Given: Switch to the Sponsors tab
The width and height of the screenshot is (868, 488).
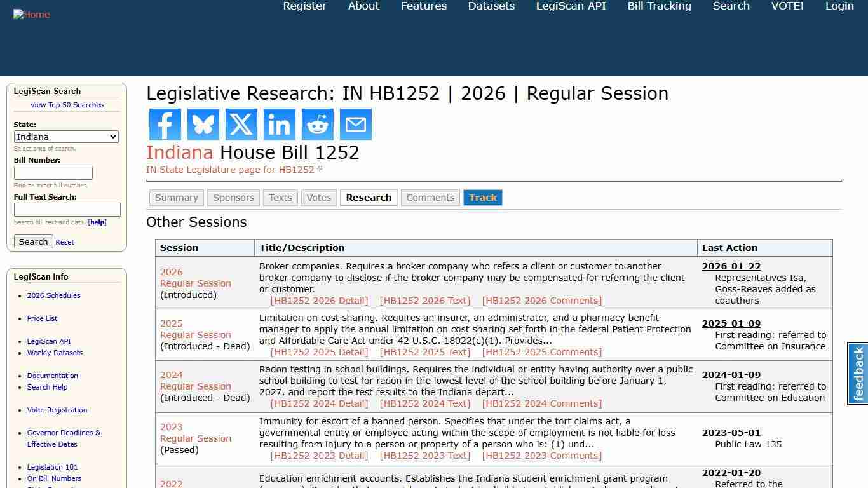Looking at the screenshot, I should point(233,198).
